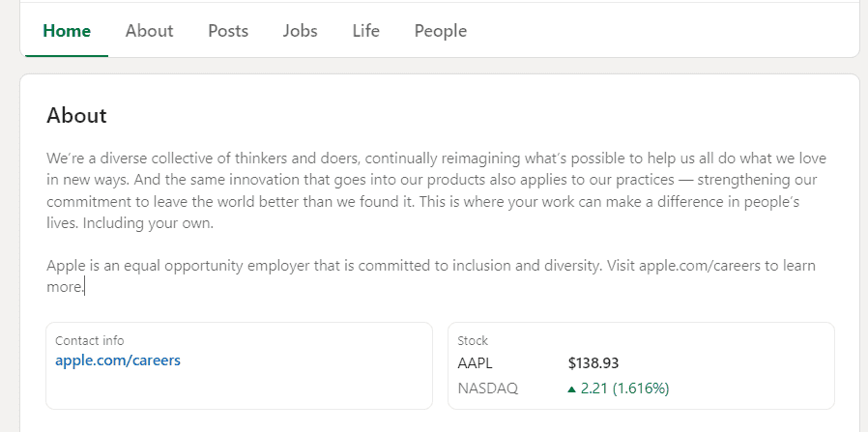Open the blue apple.com/careers contact link
This screenshot has height=432, width=868.
[x=118, y=360]
